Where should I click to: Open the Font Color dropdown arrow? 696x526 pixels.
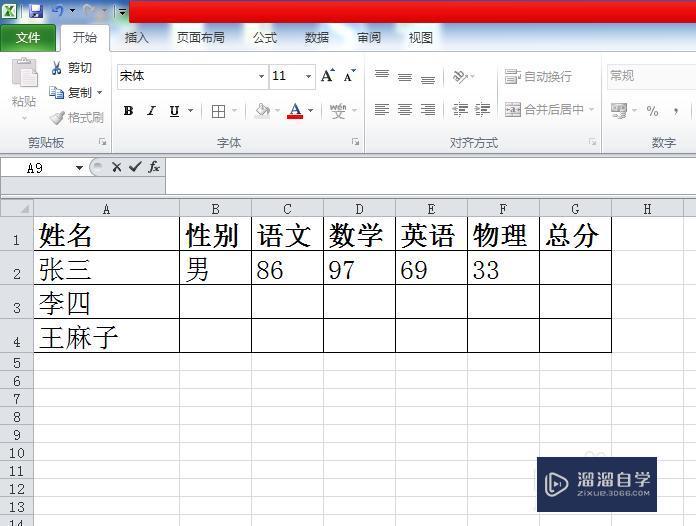311,110
